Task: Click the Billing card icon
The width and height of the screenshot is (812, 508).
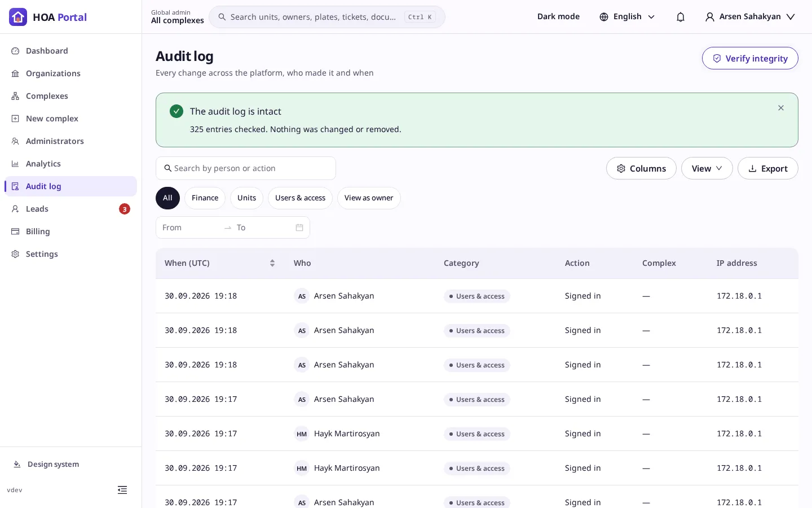Action: click(15, 231)
